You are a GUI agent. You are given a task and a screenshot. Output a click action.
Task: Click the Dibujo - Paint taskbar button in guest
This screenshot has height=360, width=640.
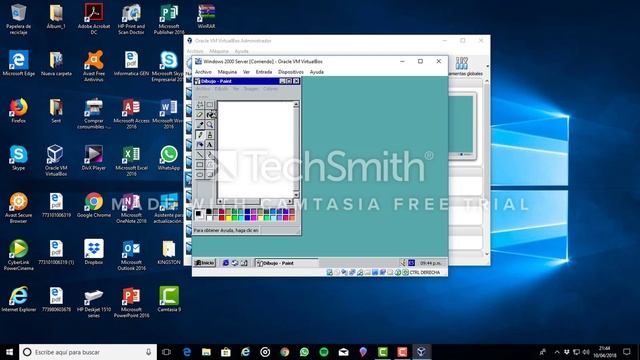pyautogui.click(x=286, y=263)
